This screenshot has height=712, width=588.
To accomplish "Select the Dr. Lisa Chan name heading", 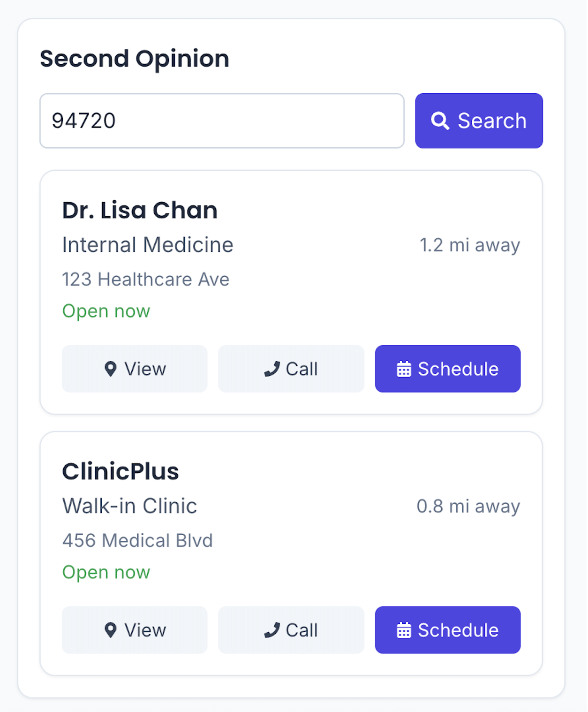I will tap(140, 211).
